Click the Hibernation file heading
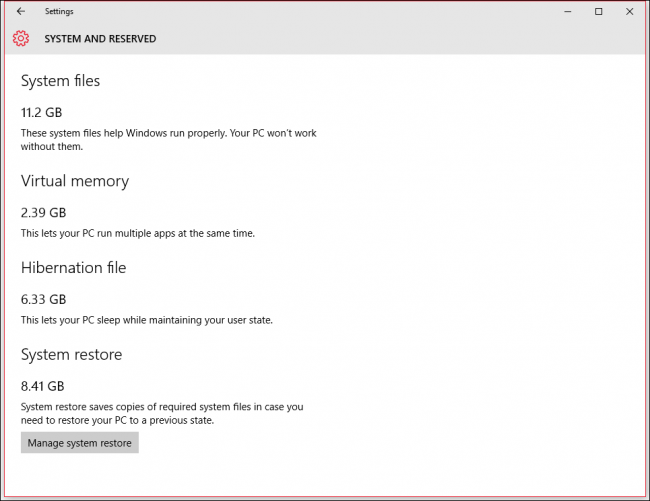Viewport: 650px width, 501px height. 73,268
